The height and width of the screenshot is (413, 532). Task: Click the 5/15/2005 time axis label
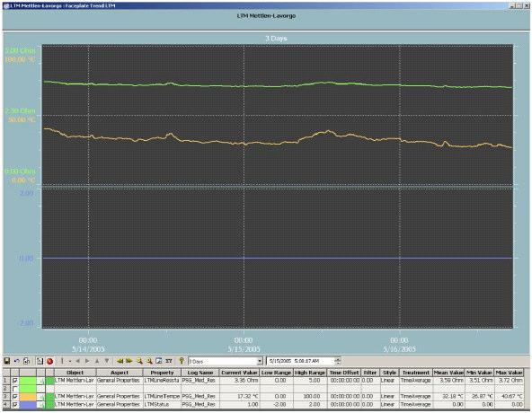point(244,349)
